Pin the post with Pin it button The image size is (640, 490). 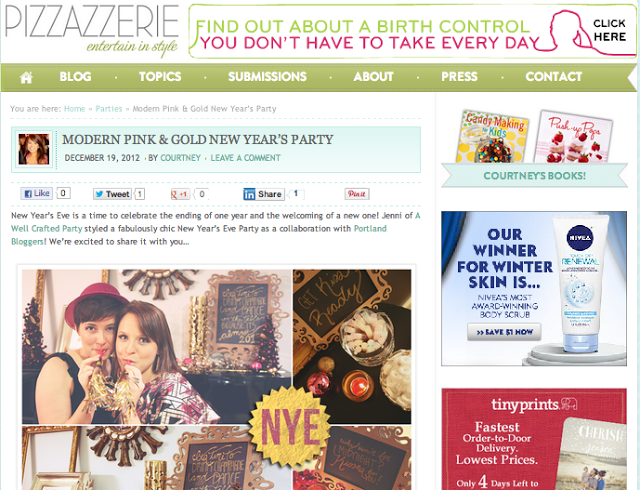(357, 194)
